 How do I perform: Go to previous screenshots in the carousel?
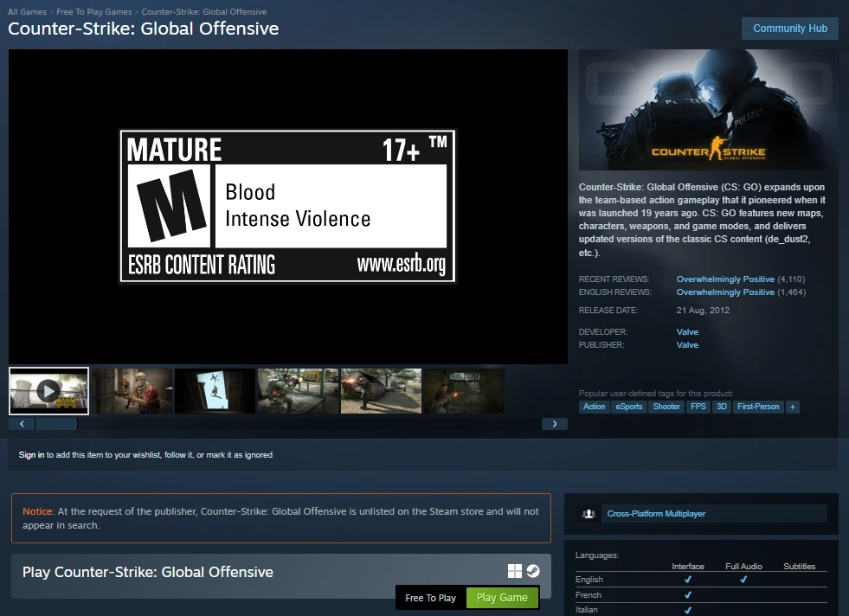coord(22,423)
